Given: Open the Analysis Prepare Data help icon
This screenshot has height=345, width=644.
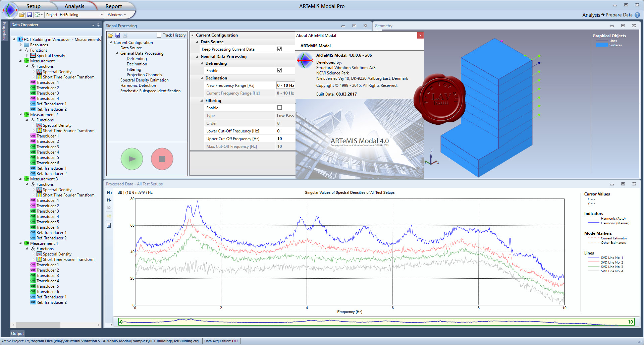Looking at the screenshot, I should pos(637,15).
